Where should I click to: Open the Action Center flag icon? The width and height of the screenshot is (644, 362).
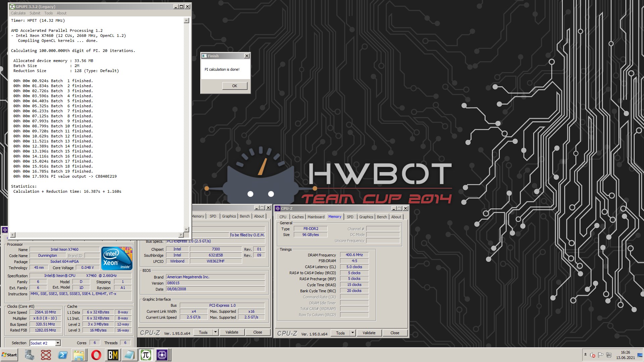[600, 355]
